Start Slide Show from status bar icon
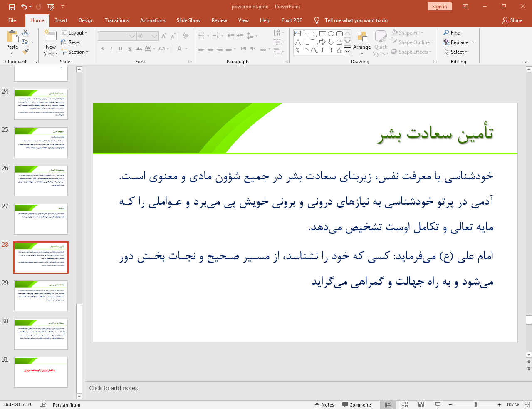 click(438, 404)
